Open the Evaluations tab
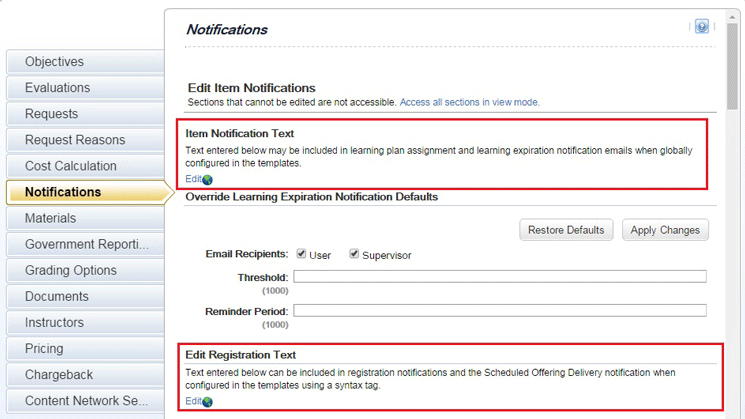The image size is (745, 419). coord(84,88)
